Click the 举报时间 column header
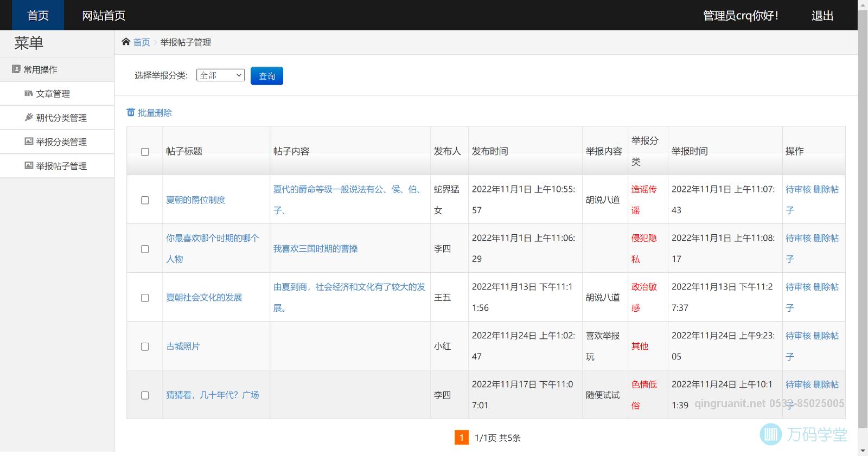 pyautogui.click(x=690, y=151)
